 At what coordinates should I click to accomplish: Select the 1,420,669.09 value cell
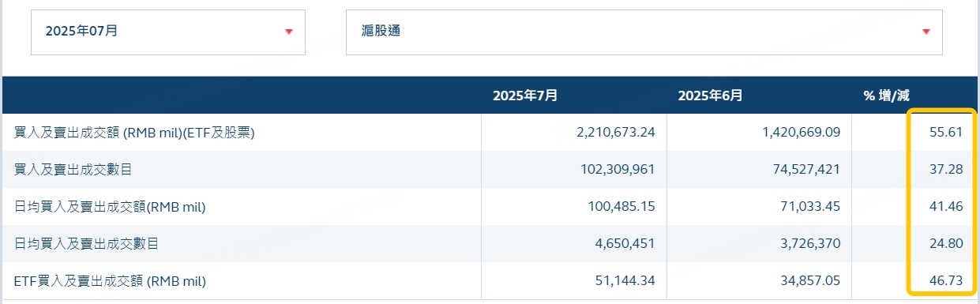coord(801,133)
